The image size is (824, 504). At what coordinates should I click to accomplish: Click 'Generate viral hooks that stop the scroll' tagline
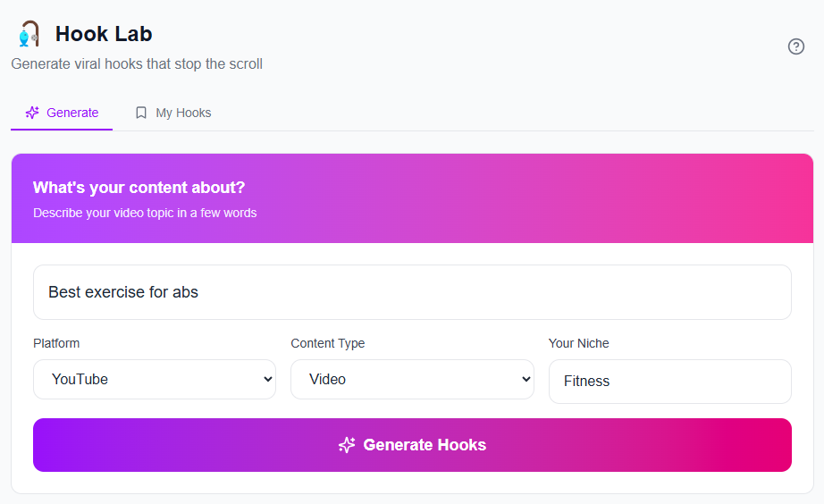(x=137, y=64)
